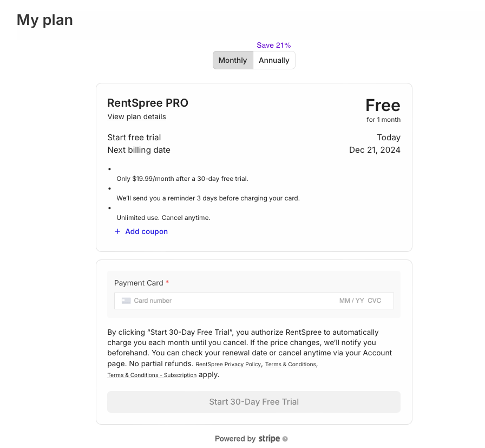The width and height of the screenshot is (485, 448).
Task: Click the CVC field
Action: (x=376, y=301)
